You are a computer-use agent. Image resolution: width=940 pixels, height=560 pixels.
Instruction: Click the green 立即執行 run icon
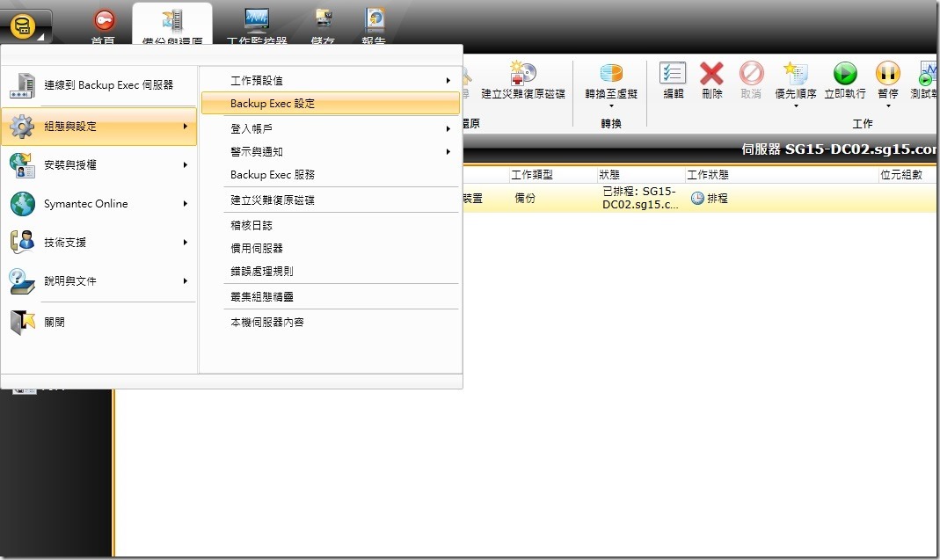pos(845,73)
